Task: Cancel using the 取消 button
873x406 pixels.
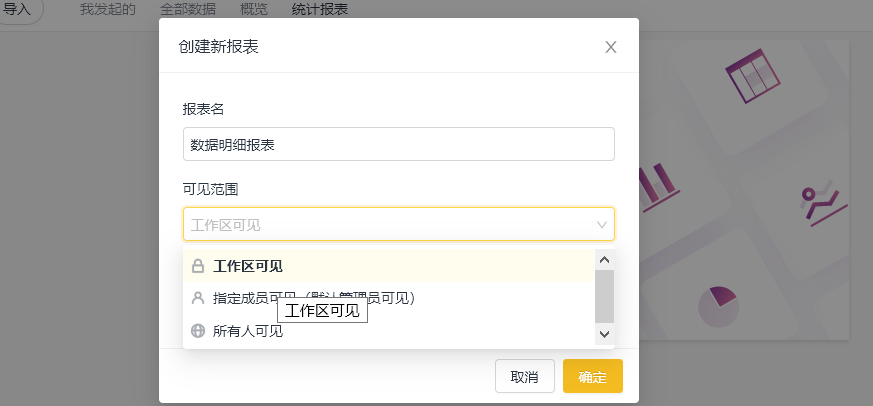Action: point(525,376)
